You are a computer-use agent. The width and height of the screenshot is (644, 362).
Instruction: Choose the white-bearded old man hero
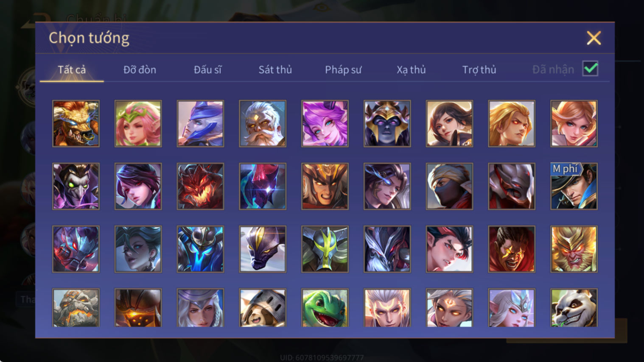[263, 124]
